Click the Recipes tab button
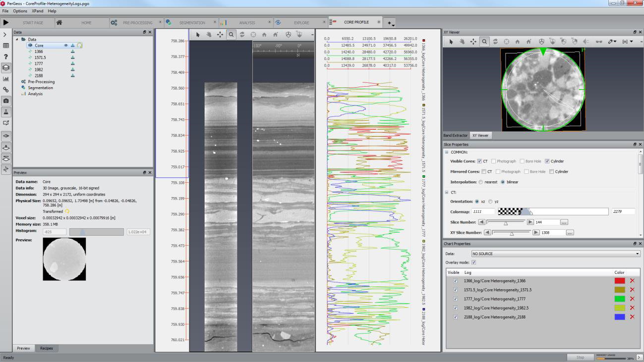The width and height of the screenshot is (644, 362). [46, 348]
